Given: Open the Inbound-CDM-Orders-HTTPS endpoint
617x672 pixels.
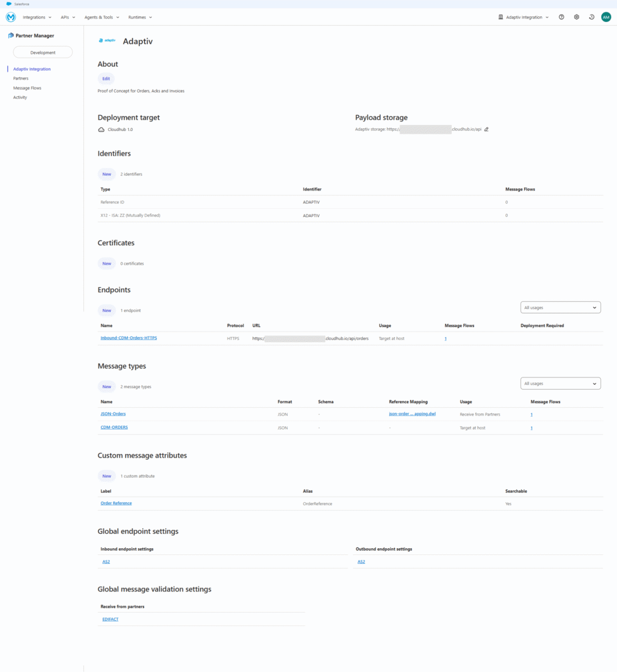Looking at the screenshot, I should tap(128, 338).
